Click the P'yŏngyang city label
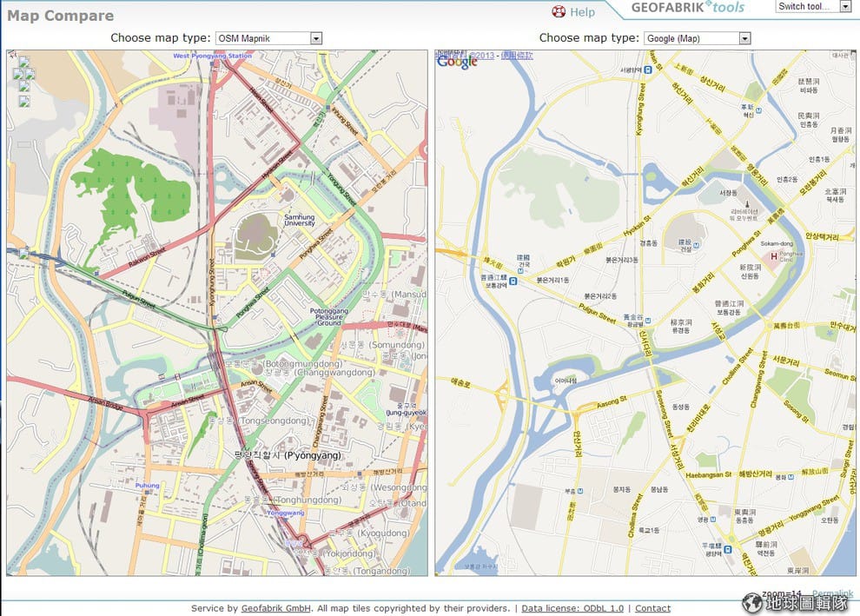This screenshot has width=860, height=616. [x=288, y=455]
